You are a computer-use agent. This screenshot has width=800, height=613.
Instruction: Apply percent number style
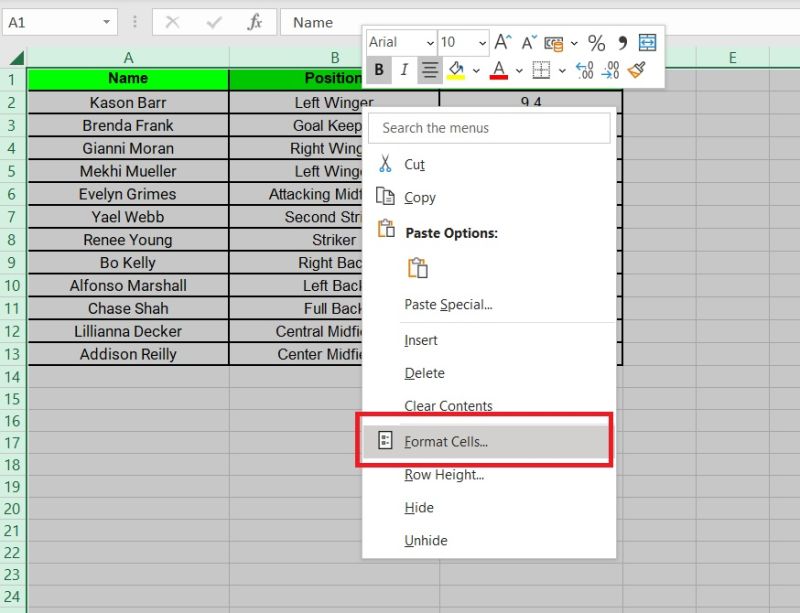[x=596, y=43]
